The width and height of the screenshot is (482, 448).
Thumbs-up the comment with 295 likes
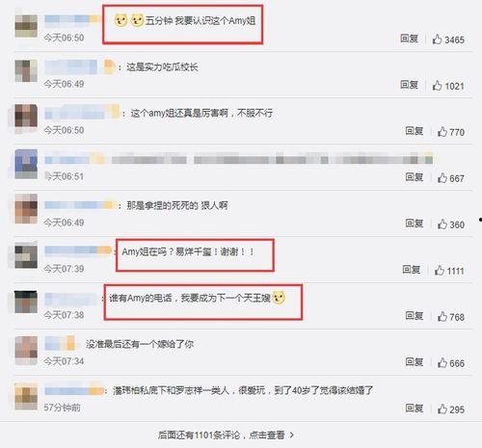tap(442, 409)
